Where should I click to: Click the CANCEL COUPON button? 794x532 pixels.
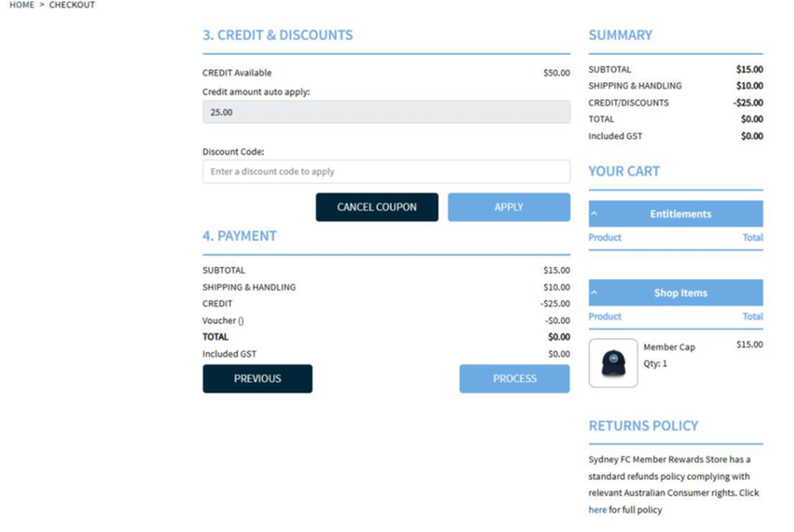[x=377, y=207]
